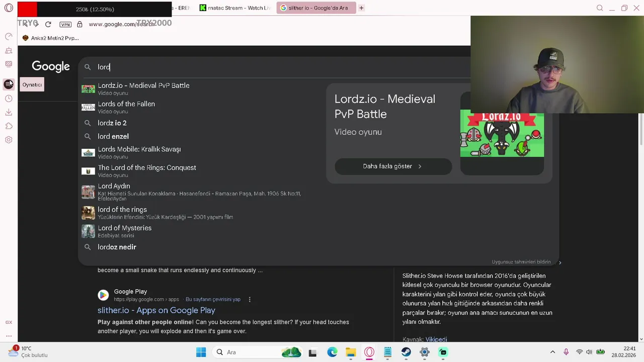Open tab search magnifier in title bar
The image size is (644, 362).
pyautogui.click(x=600, y=8)
